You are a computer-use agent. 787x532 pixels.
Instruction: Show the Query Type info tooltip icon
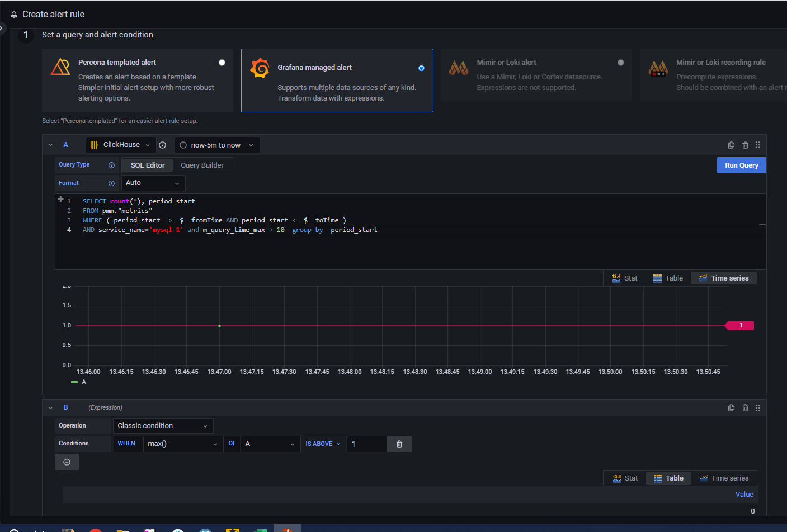click(x=111, y=165)
